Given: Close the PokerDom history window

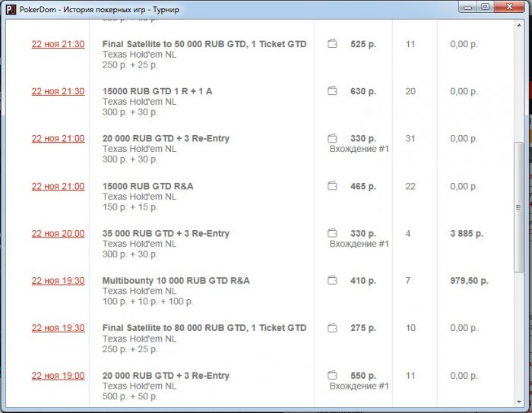Looking at the screenshot, I should 509,7.
